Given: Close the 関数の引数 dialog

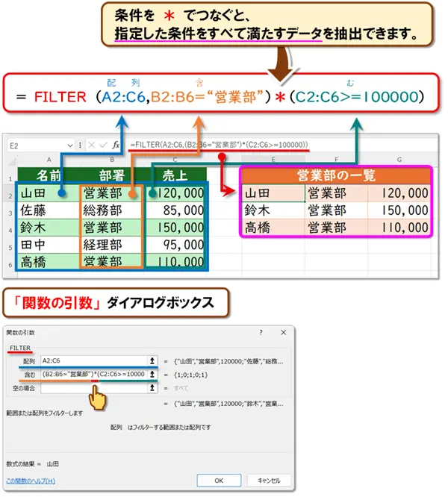Looking at the screenshot, I should pos(284,332).
